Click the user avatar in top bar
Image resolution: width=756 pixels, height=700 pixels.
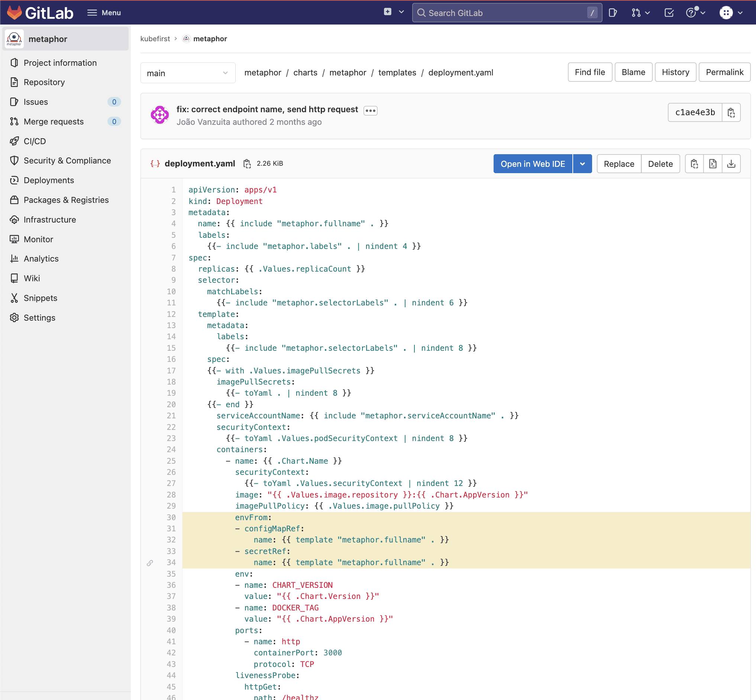click(726, 13)
